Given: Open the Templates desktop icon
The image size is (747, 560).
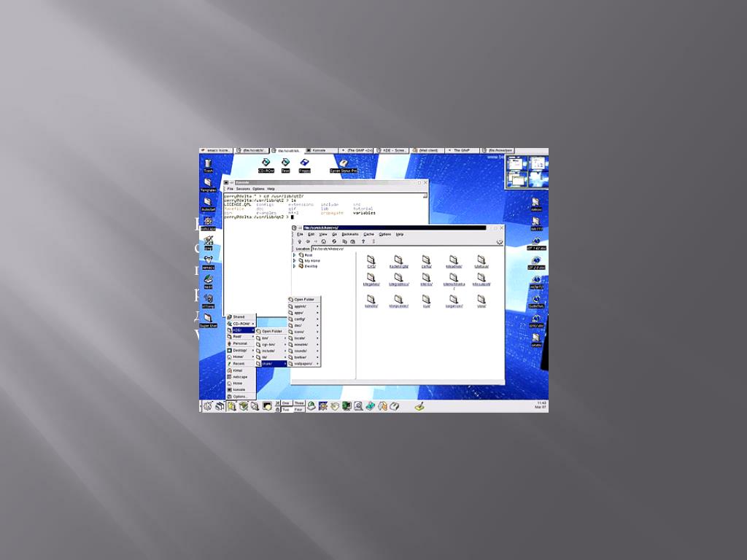Looking at the screenshot, I should [x=208, y=184].
